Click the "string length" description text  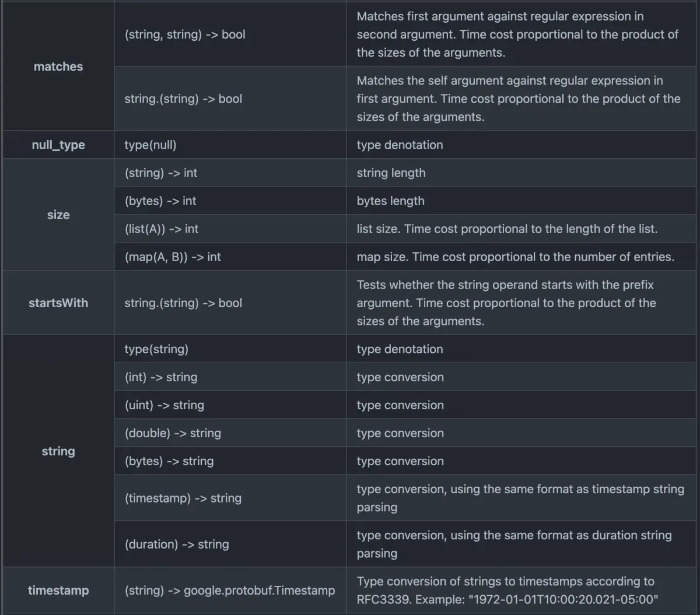pos(391,173)
